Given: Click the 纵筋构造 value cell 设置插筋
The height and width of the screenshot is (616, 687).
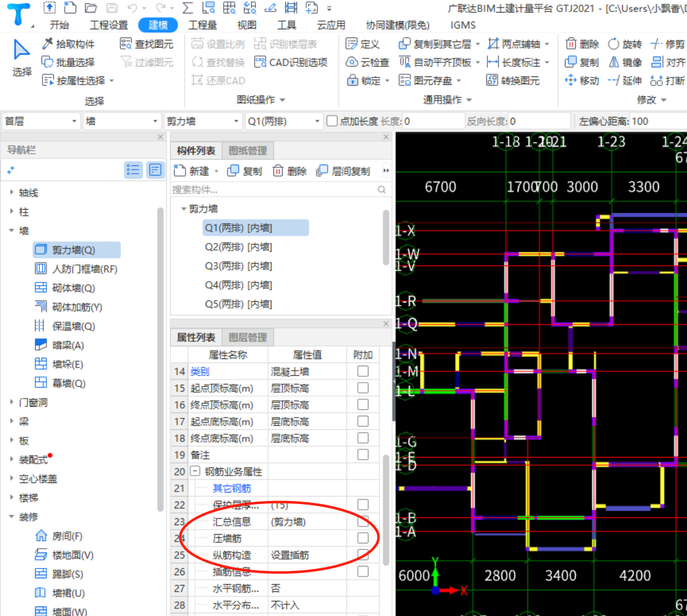Looking at the screenshot, I should click(x=307, y=555).
